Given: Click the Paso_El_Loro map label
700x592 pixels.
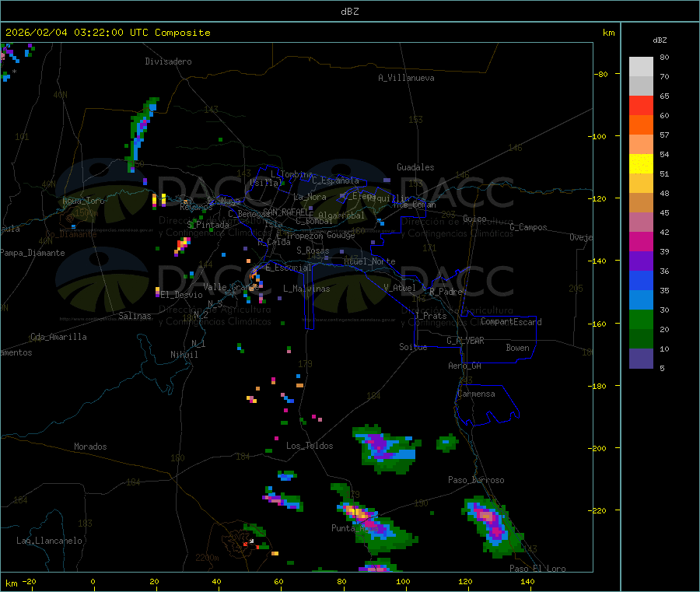Looking at the screenshot, I should click(x=538, y=569).
